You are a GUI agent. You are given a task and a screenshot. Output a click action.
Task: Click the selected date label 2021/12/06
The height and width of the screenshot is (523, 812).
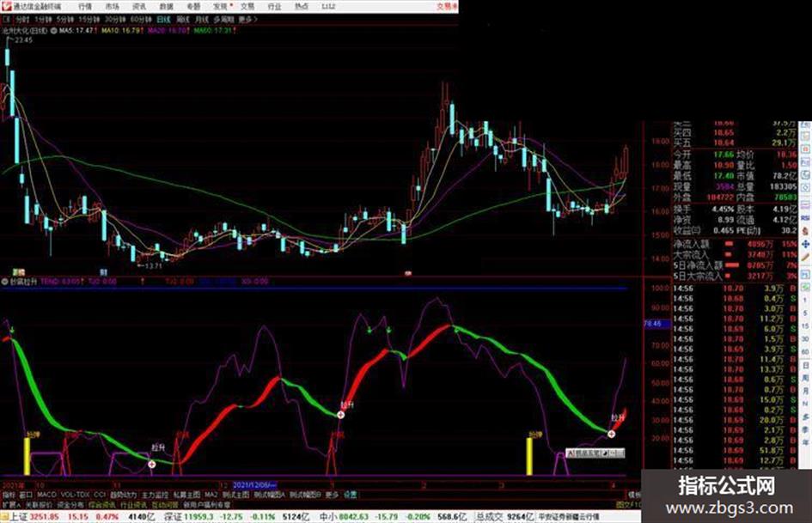click(254, 485)
